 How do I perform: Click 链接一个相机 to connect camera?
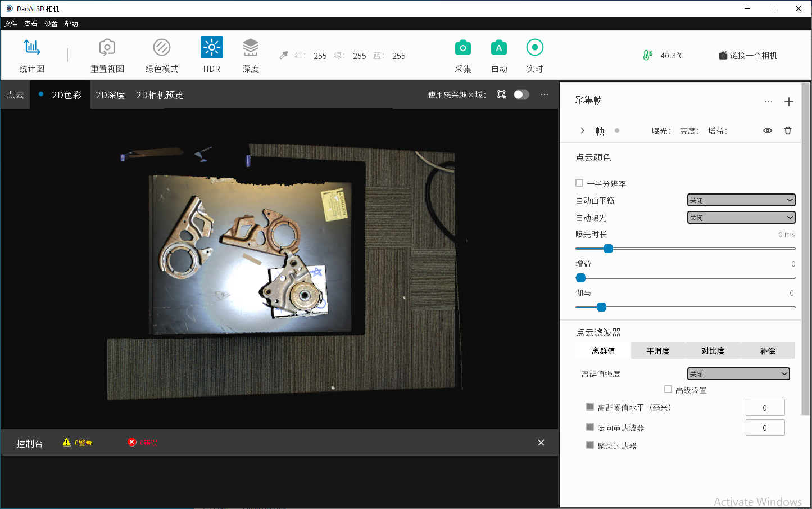click(x=748, y=56)
